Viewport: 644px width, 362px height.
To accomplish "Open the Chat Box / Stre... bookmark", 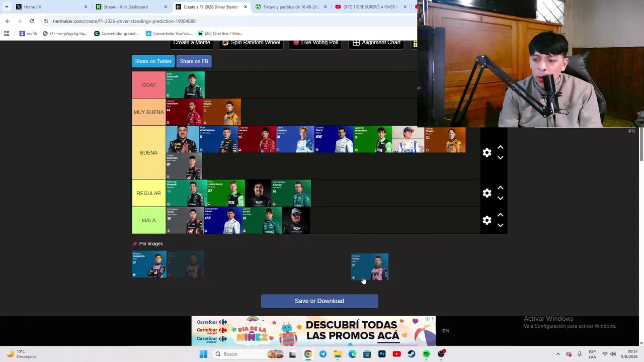I will tap(220, 34).
